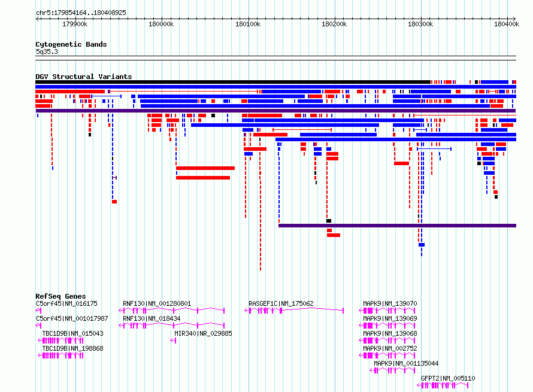Click the MAPK9|NM_139068 gene label

coord(390,333)
